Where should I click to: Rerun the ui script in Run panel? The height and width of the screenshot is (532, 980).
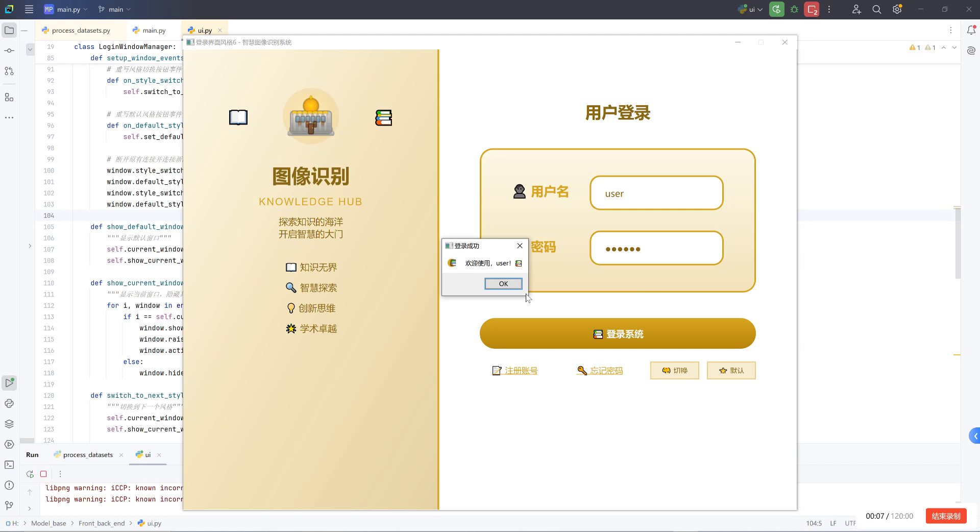coord(30,474)
